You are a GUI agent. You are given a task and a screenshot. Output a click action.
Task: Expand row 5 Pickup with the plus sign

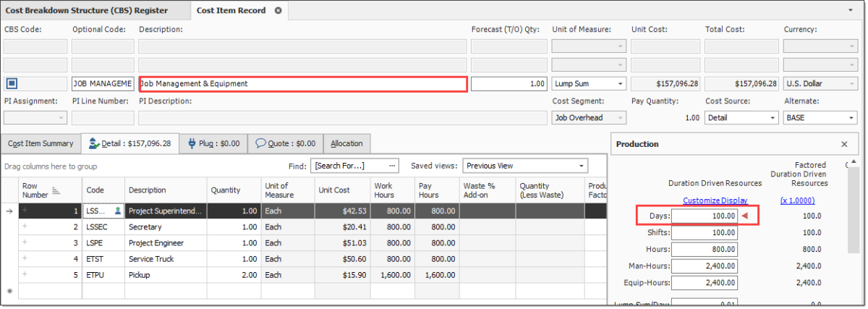coord(25,275)
